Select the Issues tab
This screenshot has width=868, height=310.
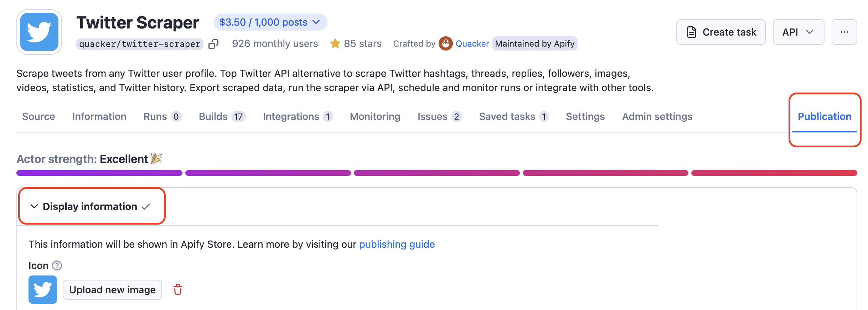(432, 116)
